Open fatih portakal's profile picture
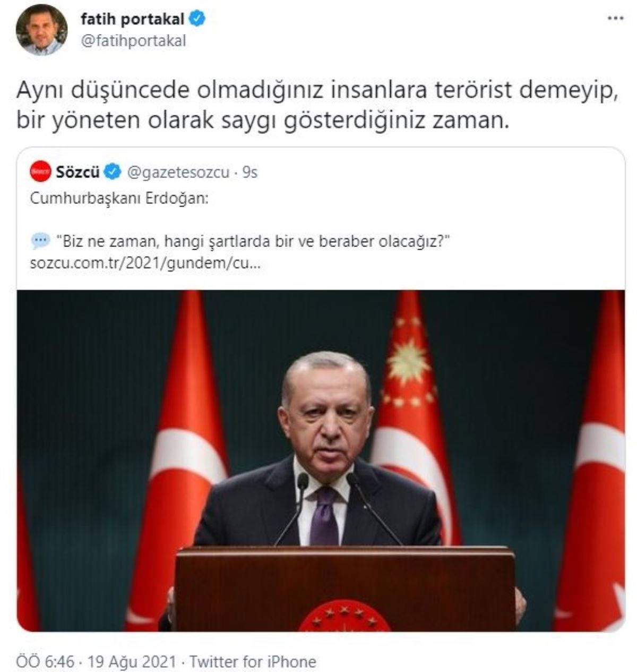637x672 pixels. pyautogui.click(x=41, y=30)
